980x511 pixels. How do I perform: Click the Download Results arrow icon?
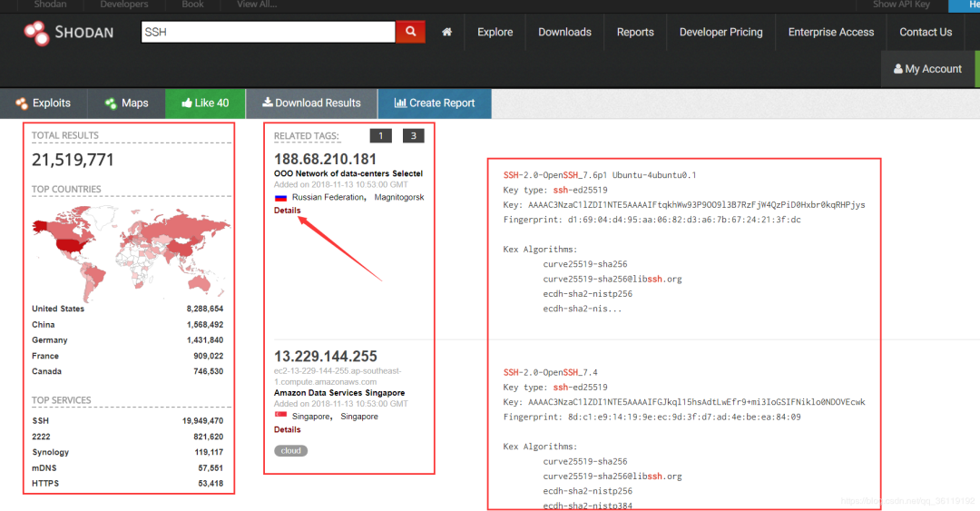click(x=267, y=102)
